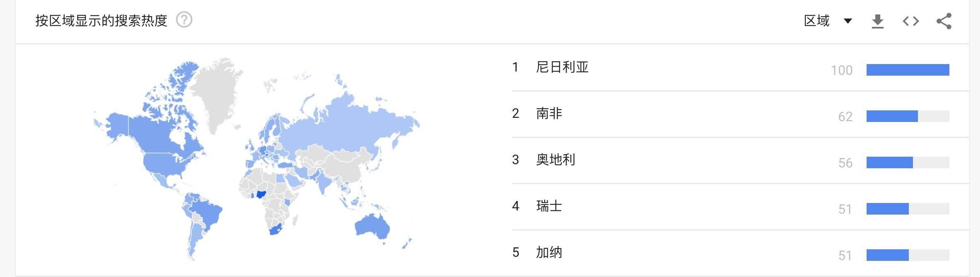Download the region data as CSV

click(x=877, y=21)
